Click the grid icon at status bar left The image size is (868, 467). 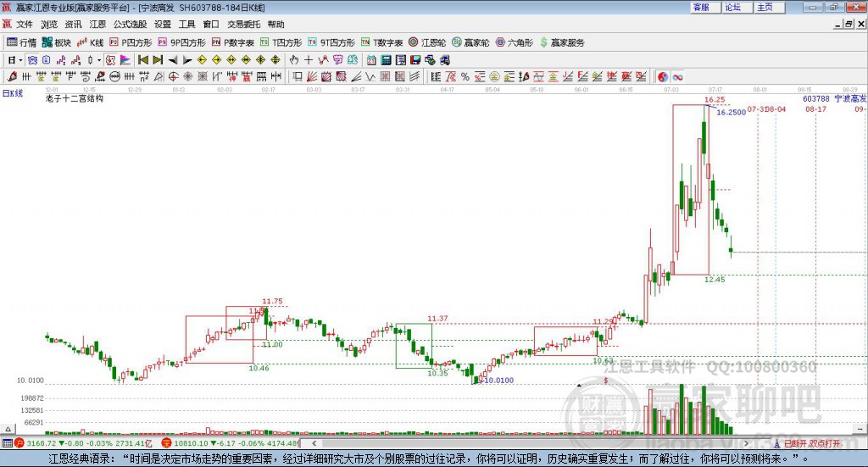coord(7,443)
